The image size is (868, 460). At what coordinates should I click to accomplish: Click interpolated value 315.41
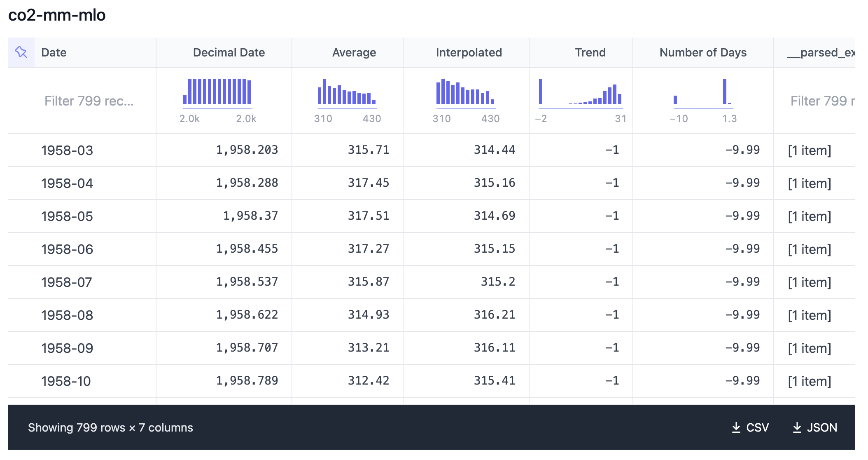click(495, 380)
